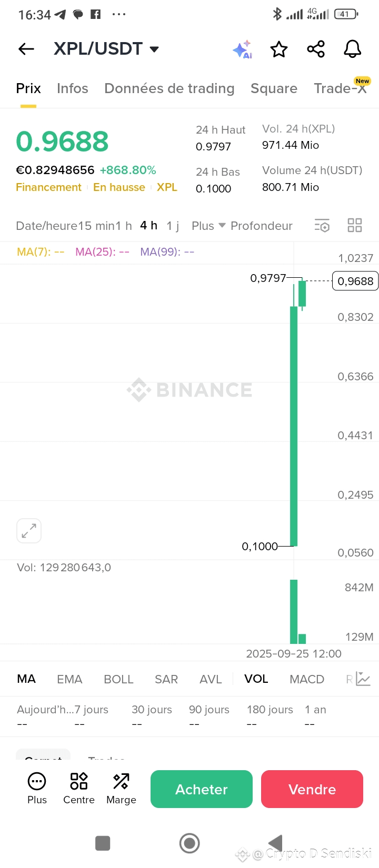
Task: Open chart settings icon
Action: 322,226
